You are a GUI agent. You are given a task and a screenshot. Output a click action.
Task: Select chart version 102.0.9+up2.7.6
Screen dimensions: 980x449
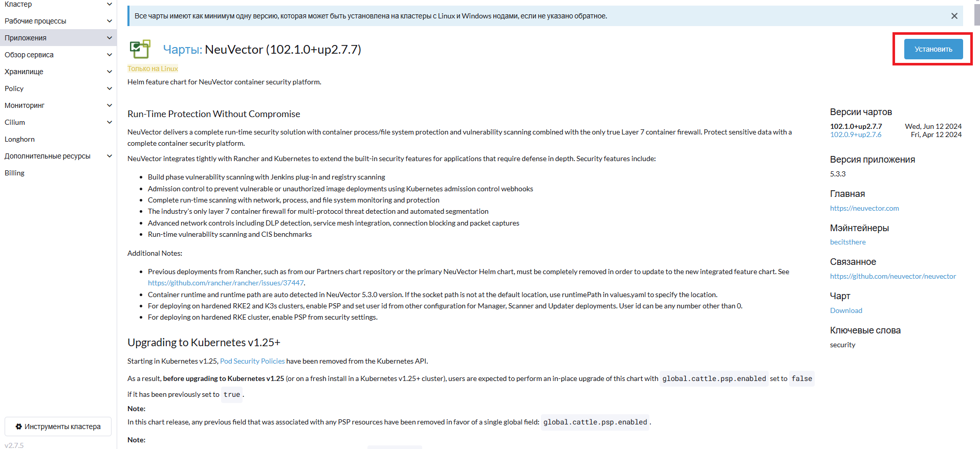[x=855, y=134]
